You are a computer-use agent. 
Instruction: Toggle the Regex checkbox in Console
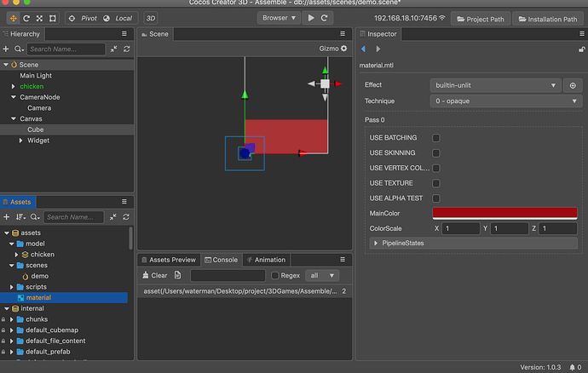(275, 276)
